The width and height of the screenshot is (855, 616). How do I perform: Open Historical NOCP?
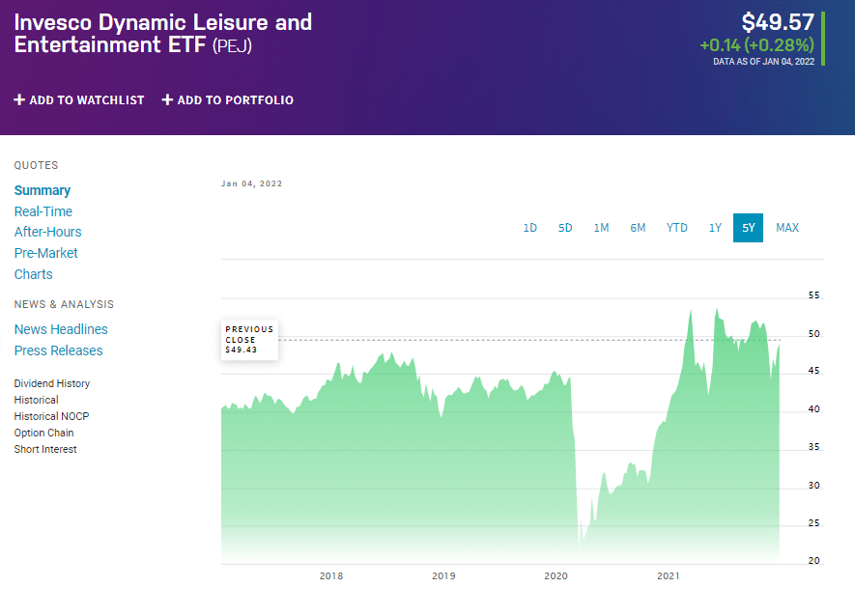pos(51,416)
